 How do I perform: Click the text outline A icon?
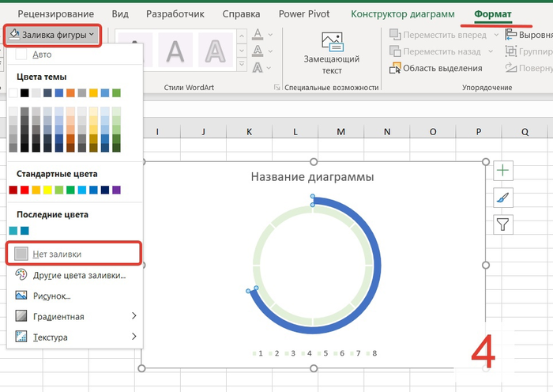(x=258, y=51)
